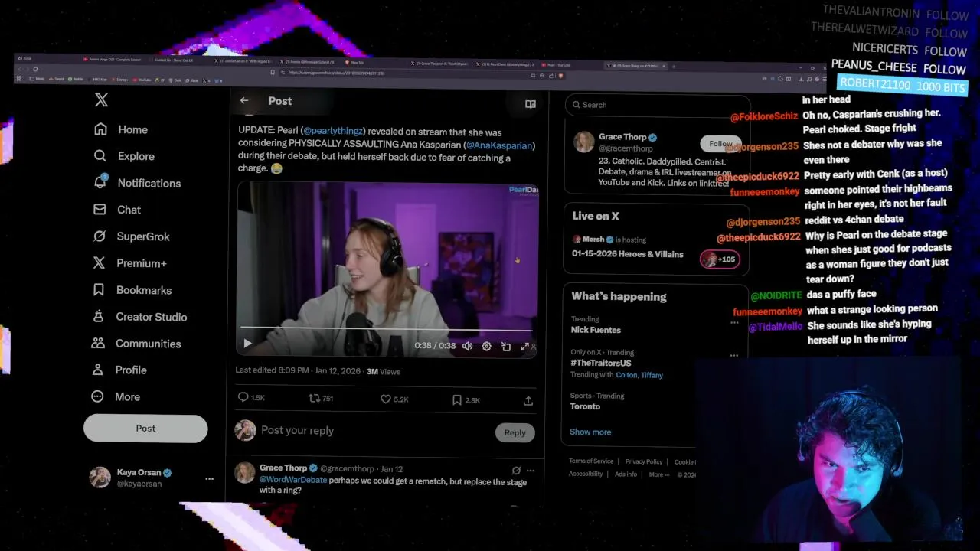Open more options for Nick Fuentes trend
The height and width of the screenshot is (551, 980).
[x=734, y=323]
